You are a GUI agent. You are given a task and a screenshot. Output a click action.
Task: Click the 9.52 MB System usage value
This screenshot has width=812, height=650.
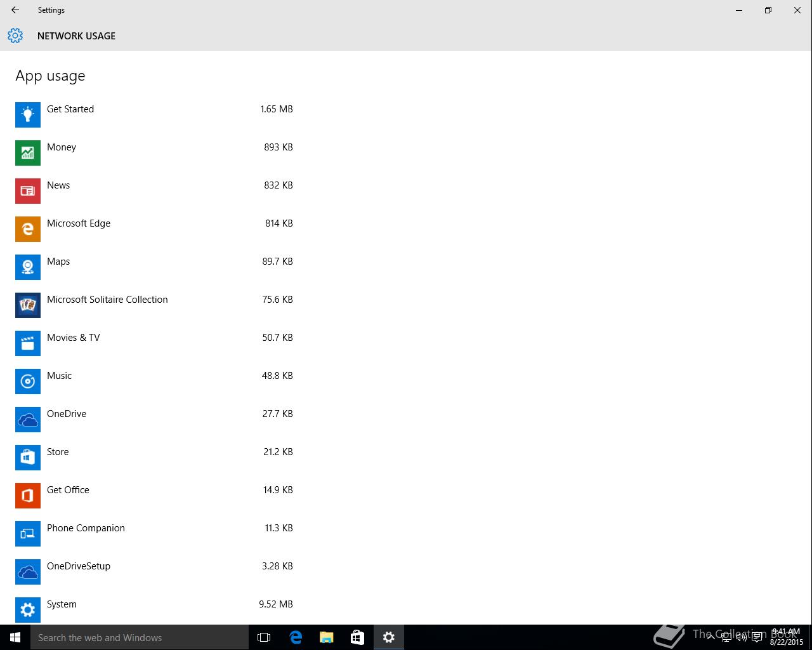coord(276,604)
